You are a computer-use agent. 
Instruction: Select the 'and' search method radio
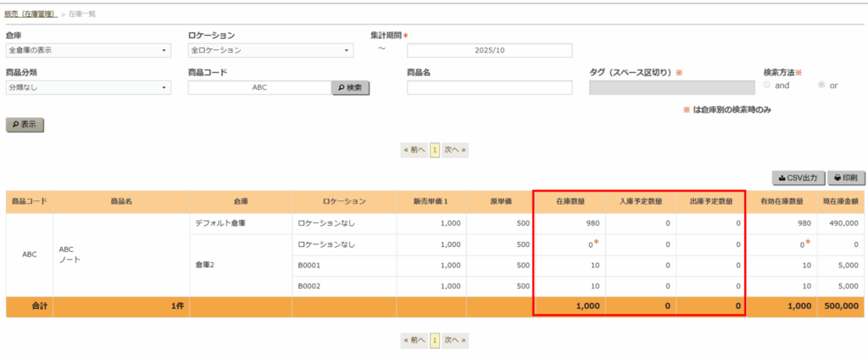[768, 86]
